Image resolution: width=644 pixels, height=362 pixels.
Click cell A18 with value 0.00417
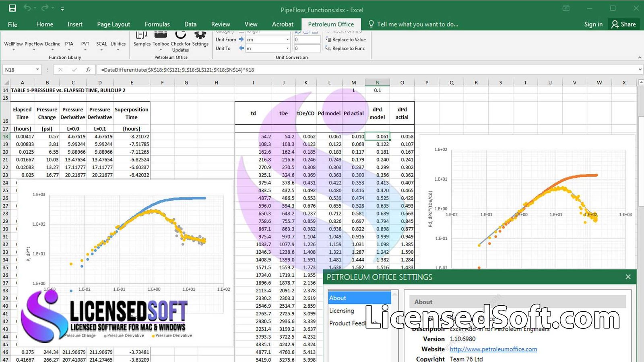[x=23, y=136]
